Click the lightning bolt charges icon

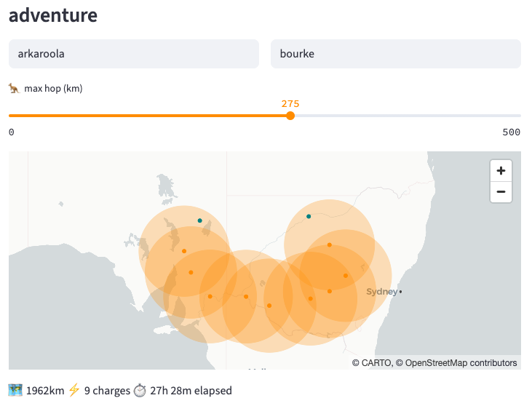click(74, 391)
